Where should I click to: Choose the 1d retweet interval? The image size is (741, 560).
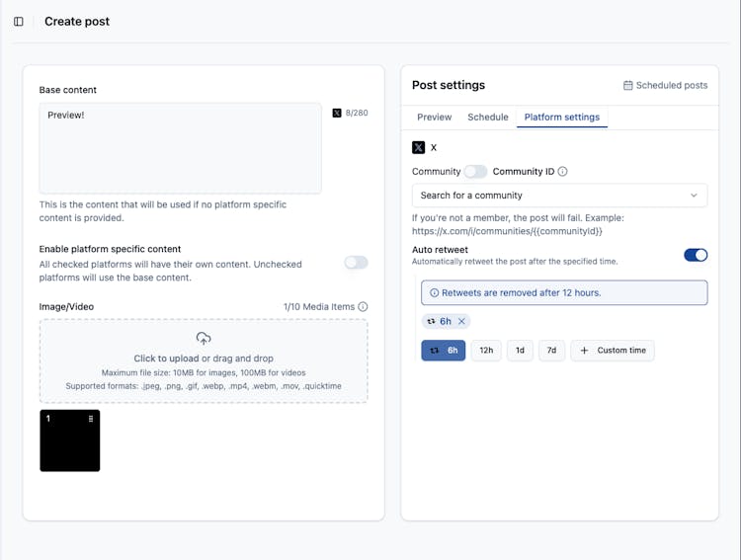520,351
